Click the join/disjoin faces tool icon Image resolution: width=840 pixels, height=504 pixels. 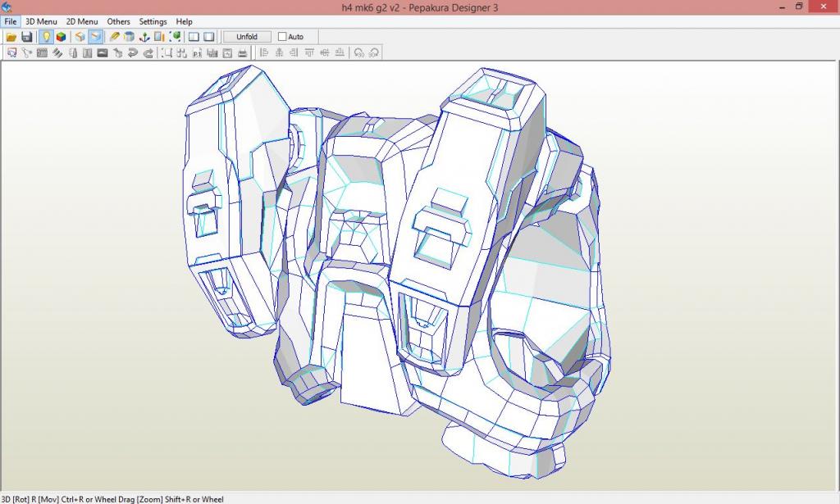click(27, 52)
